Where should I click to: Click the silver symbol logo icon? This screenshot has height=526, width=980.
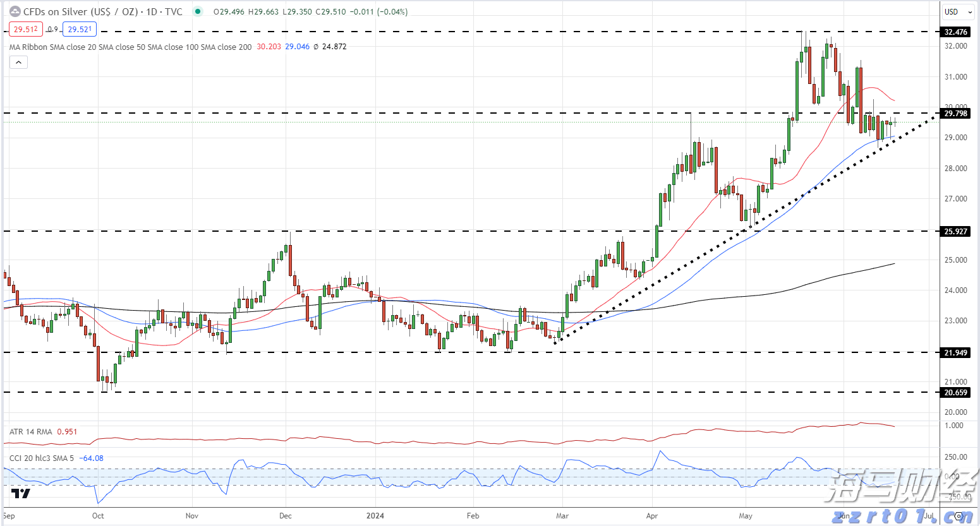15,11
